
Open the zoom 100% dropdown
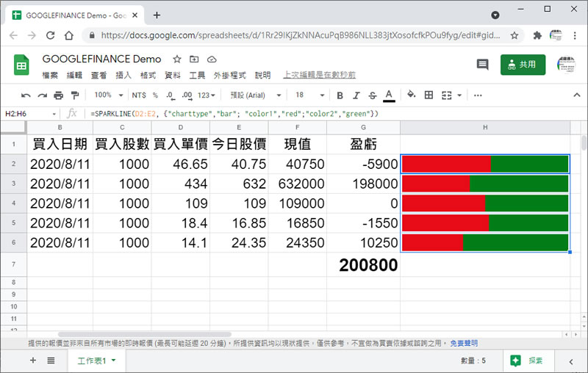pyautogui.click(x=109, y=95)
